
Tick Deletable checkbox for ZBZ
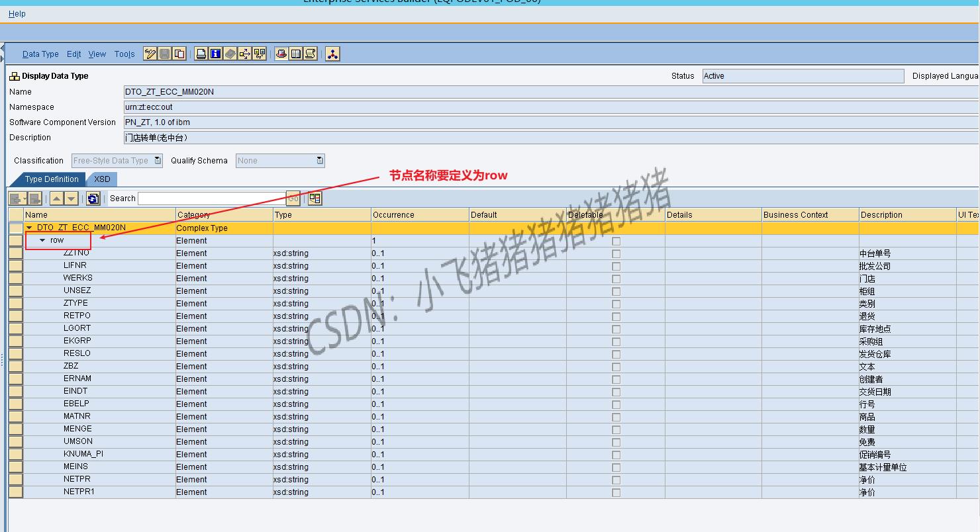pyautogui.click(x=616, y=367)
